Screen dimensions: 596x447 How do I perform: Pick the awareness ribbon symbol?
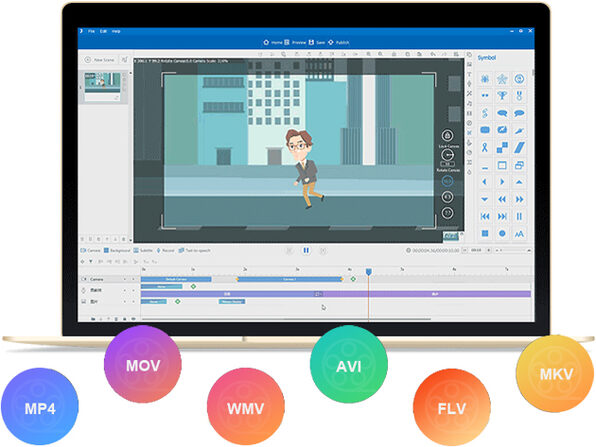[x=485, y=147]
